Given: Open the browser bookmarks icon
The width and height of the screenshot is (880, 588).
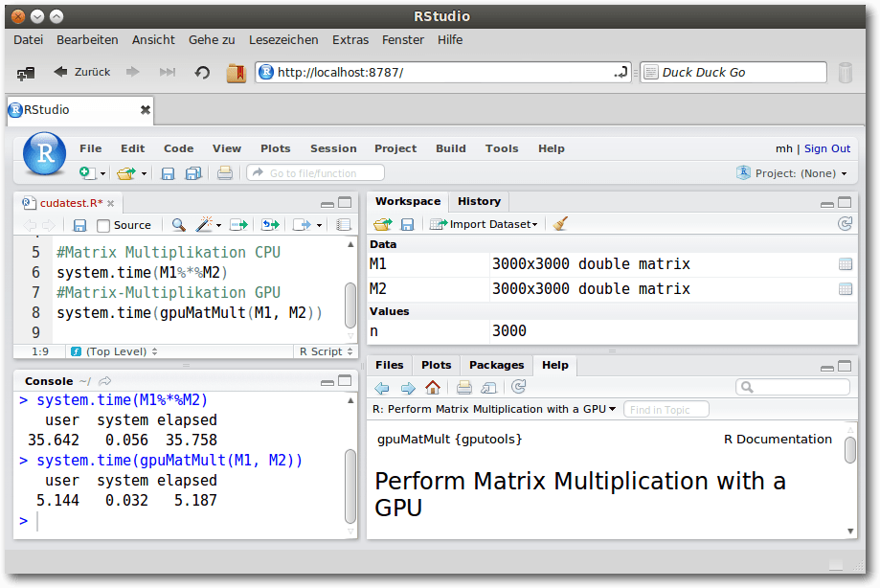Looking at the screenshot, I should [237, 73].
